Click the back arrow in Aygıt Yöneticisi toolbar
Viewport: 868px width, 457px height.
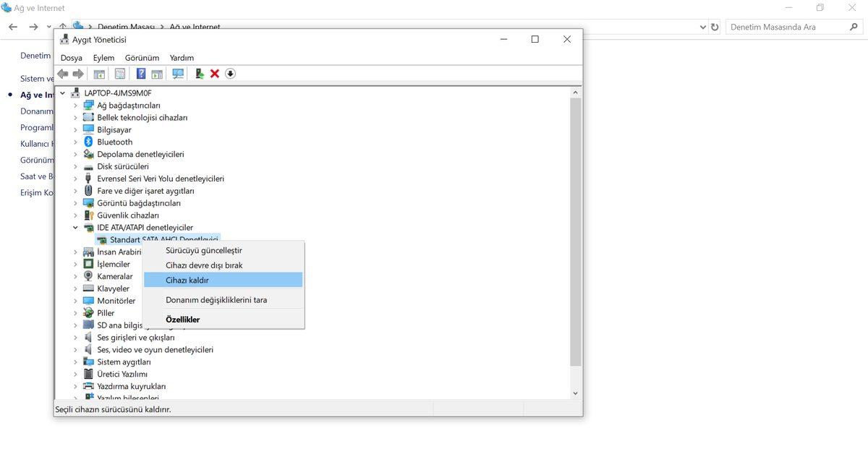point(62,73)
